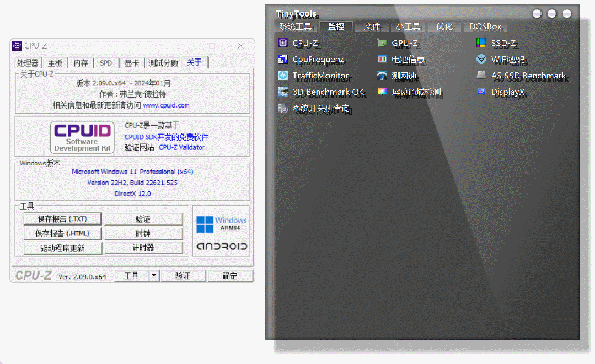This screenshot has height=364, width=595.
Task: Open the 屏幕色域检测 icon
Action: point(382,92)
